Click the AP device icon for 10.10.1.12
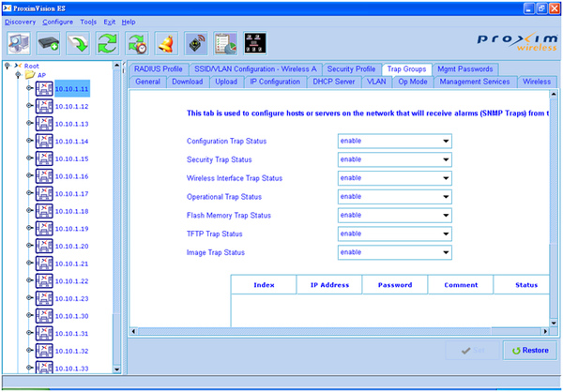 (x=44, y=106)
